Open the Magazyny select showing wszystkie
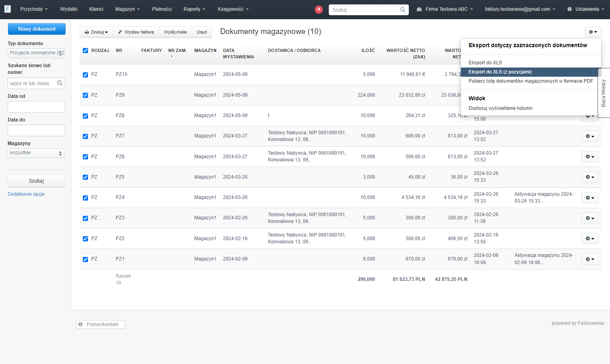Viewport: 610px width, 364px height. tap(36, 153)
